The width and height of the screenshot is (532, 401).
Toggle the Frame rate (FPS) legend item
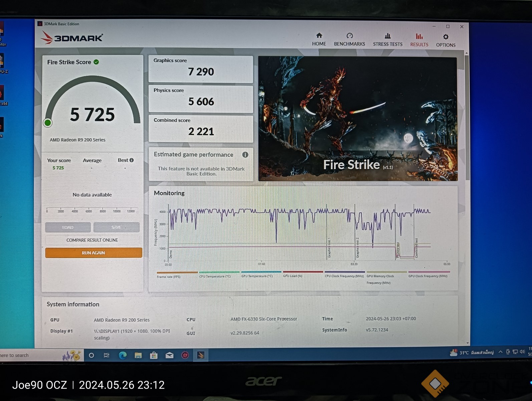click(177, 275)
